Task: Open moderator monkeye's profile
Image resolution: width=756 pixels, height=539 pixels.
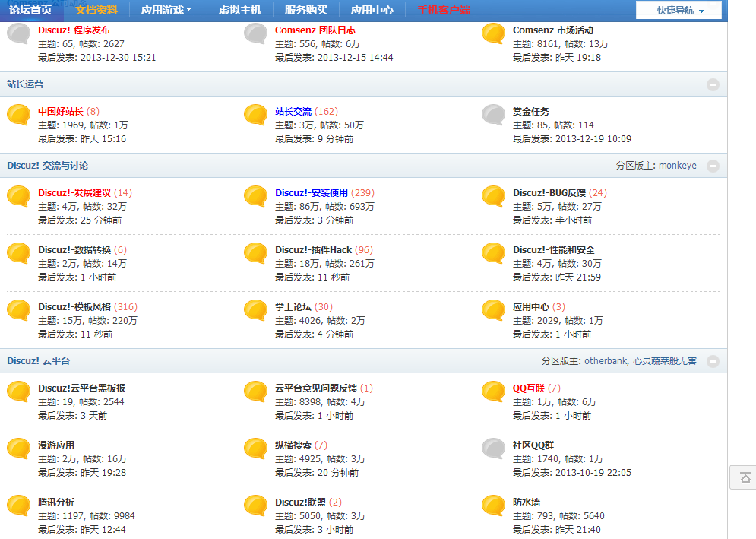Action: click(678, 166)
